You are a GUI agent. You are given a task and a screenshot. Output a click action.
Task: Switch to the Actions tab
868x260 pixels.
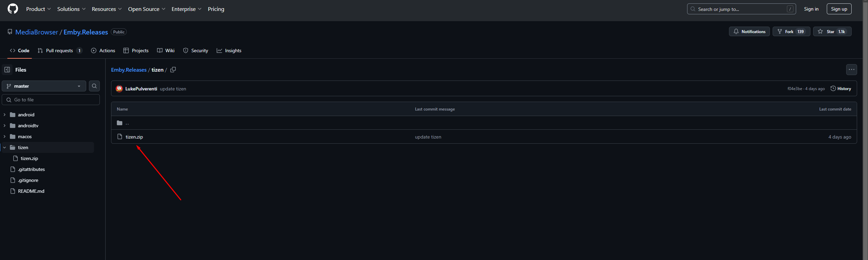pos(103,50)
